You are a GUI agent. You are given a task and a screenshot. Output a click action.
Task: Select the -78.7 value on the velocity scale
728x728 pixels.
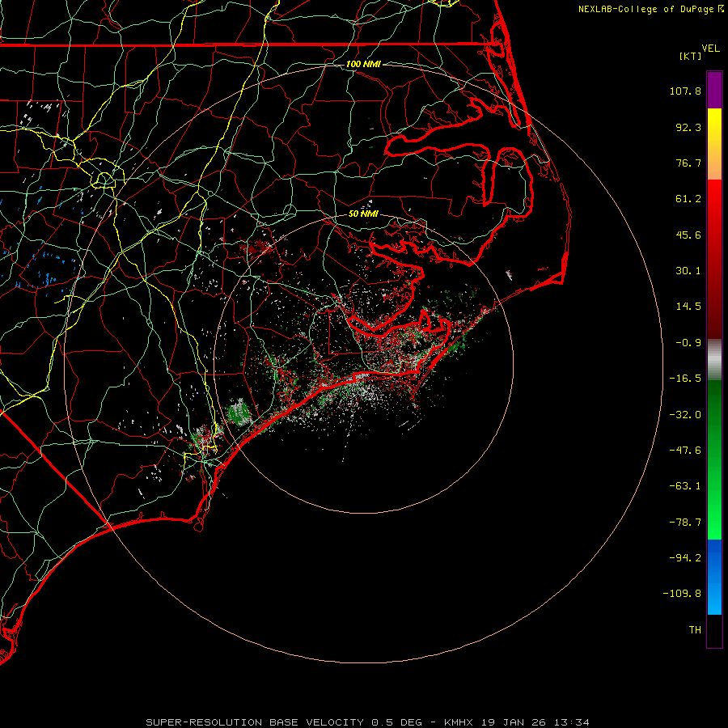coord(685,523)
